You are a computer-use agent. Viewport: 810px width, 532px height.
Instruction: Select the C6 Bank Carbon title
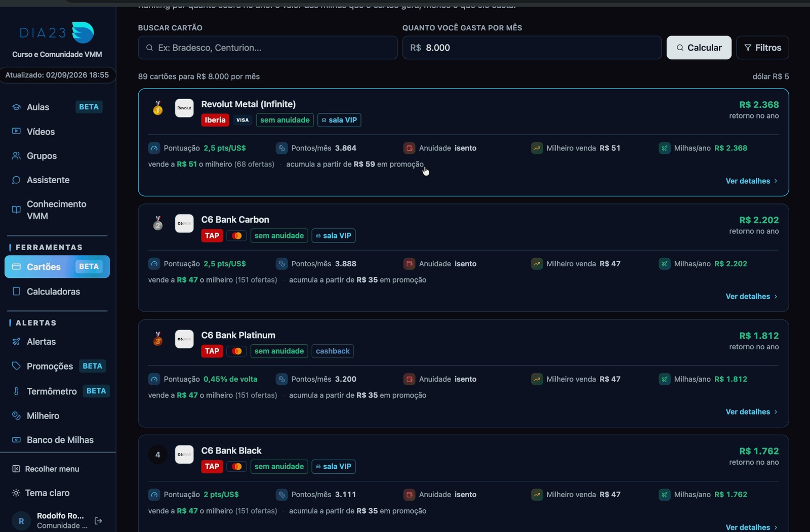point(235,220)
